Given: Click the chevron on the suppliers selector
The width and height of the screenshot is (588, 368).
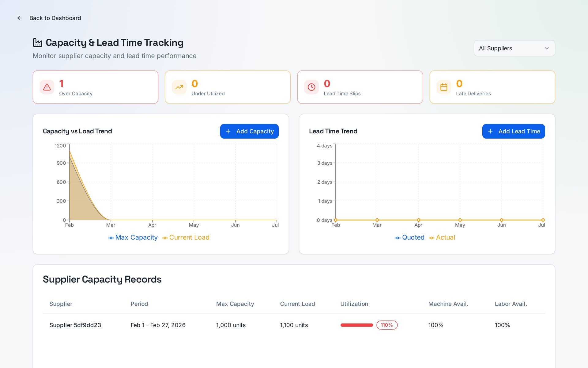Looking at the screenshot, I should click(547, 48).
